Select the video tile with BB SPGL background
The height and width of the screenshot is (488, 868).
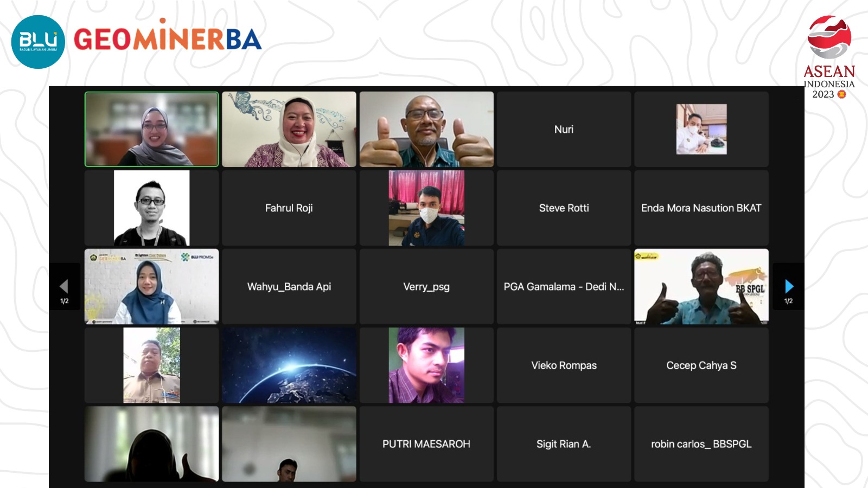[x=701, y=286]
